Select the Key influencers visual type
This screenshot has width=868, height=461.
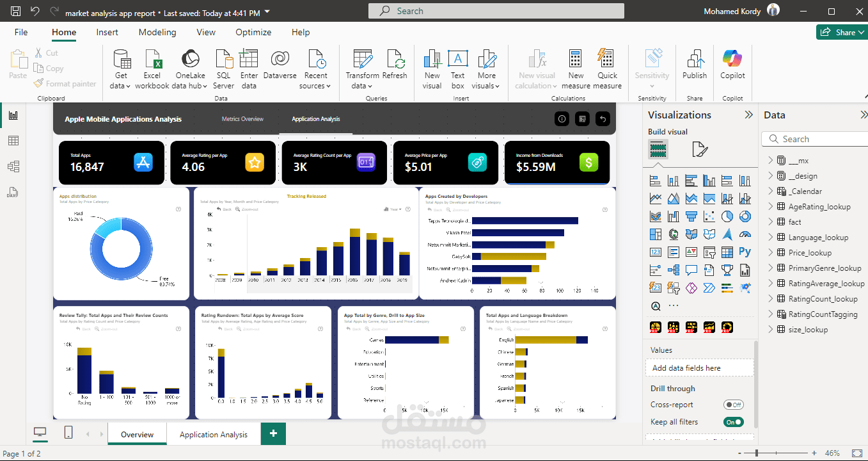click(x=656, y=270)
